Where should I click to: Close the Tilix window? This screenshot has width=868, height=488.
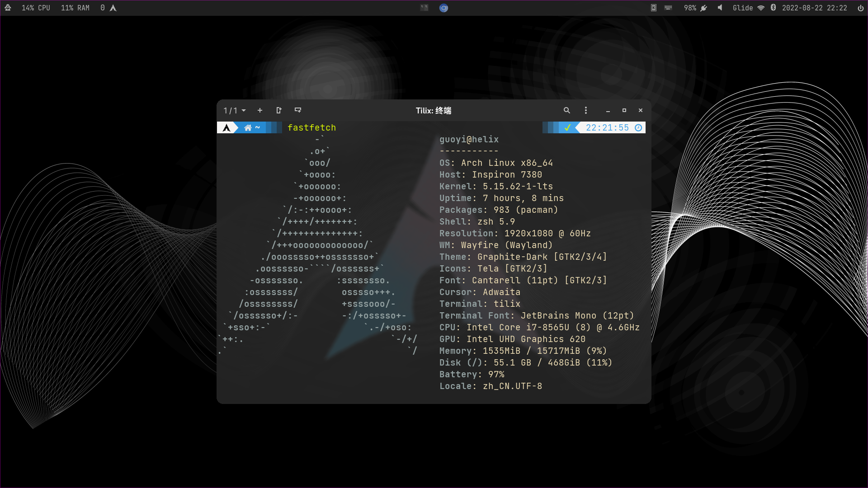coord(641,110)
